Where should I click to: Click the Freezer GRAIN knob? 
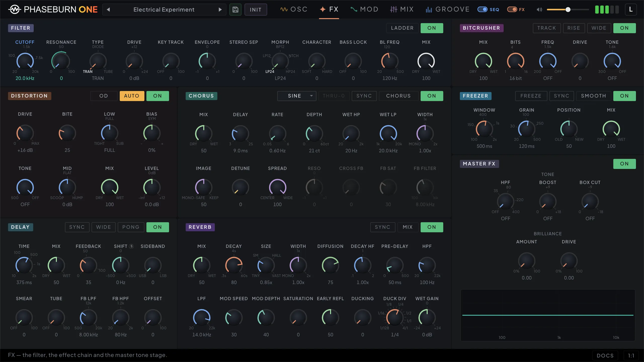[x=527, y=129]
